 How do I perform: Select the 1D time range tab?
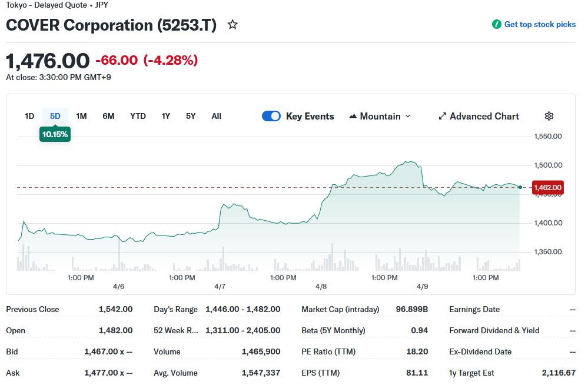(29, 117)
